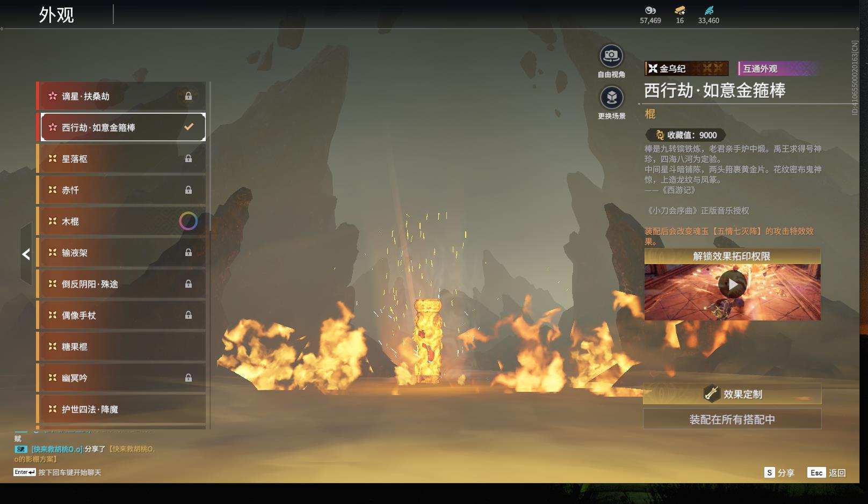
Task: Collapse the skin list with the left arrow
Action: [x=26, y=254]
